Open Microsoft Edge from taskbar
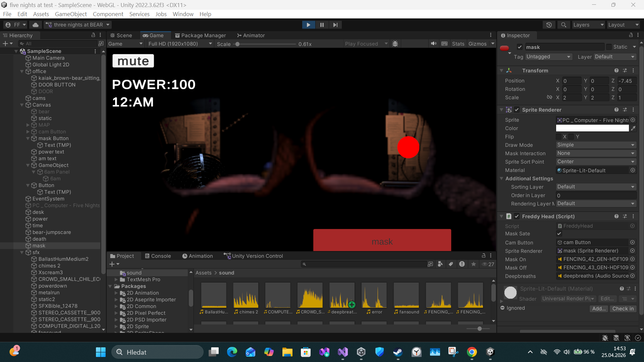Viewport: 644px width, 362px height. pyautogui.click(x=232, y=352)
